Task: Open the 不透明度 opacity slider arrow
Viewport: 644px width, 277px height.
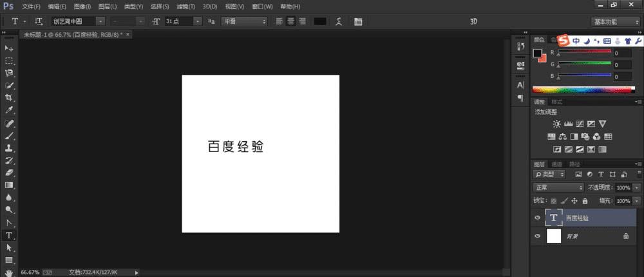Action: [x=637, y=187]
